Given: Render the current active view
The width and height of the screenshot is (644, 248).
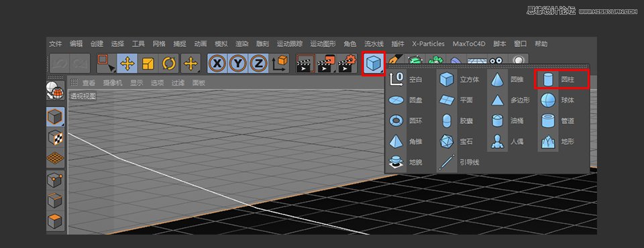Looking at the screenshot, I should 306,64.
